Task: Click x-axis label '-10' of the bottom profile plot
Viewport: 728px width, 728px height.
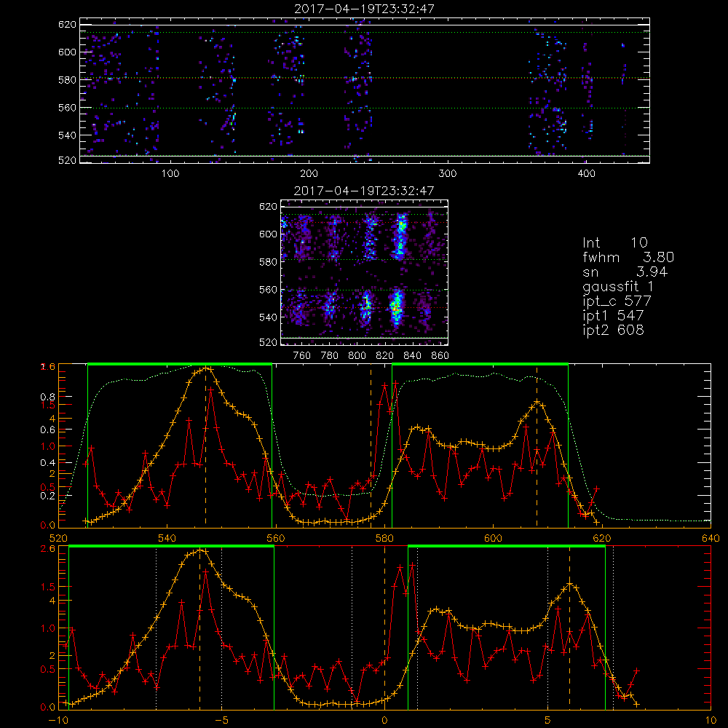Action: [x=58, y=720]
